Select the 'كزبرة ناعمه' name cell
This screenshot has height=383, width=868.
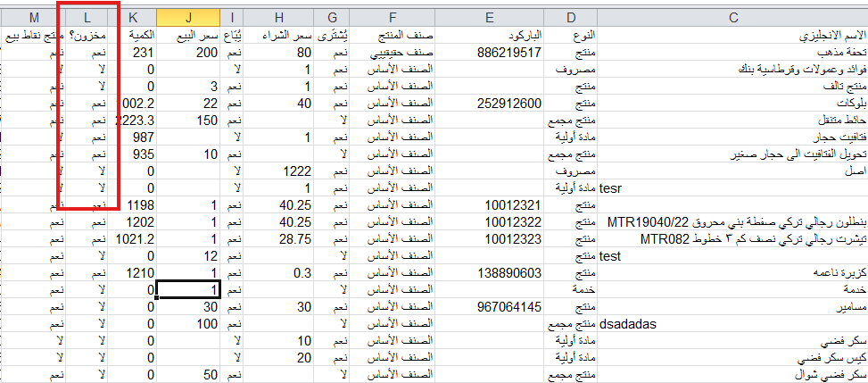click(x=733, y=272)
